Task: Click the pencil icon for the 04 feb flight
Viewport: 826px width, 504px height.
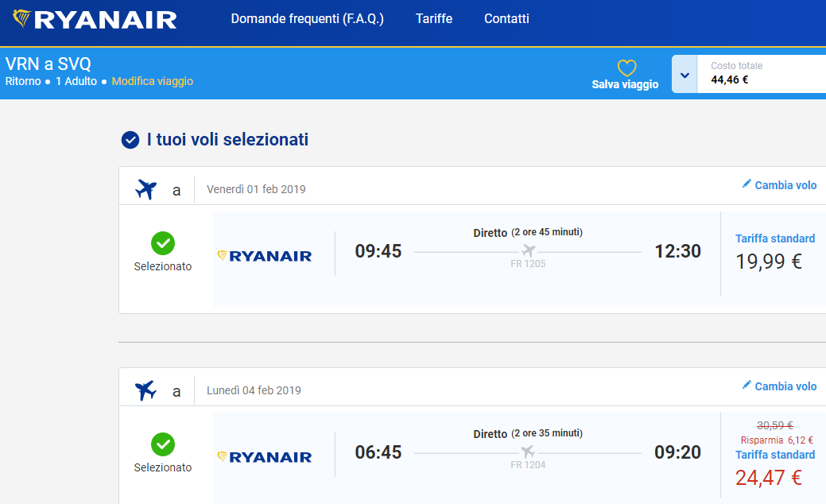Action: click(x=747, y=385)
